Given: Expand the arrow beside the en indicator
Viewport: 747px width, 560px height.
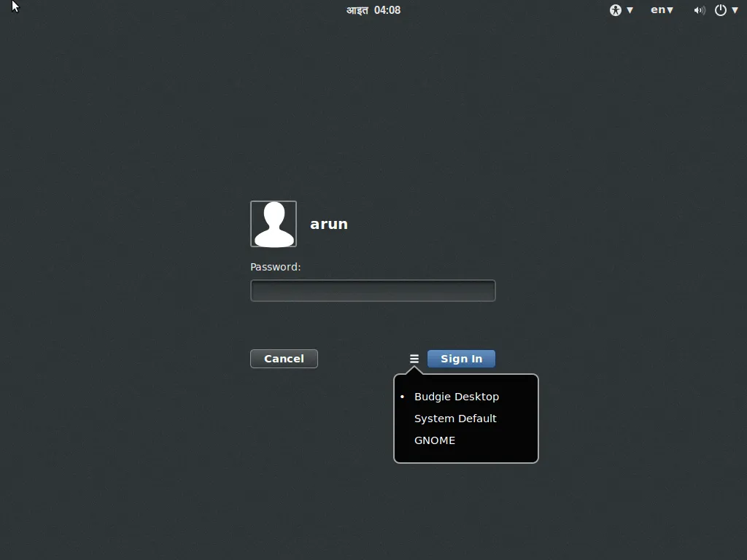Looking at the screenshot, I should (x=670, y=10).
